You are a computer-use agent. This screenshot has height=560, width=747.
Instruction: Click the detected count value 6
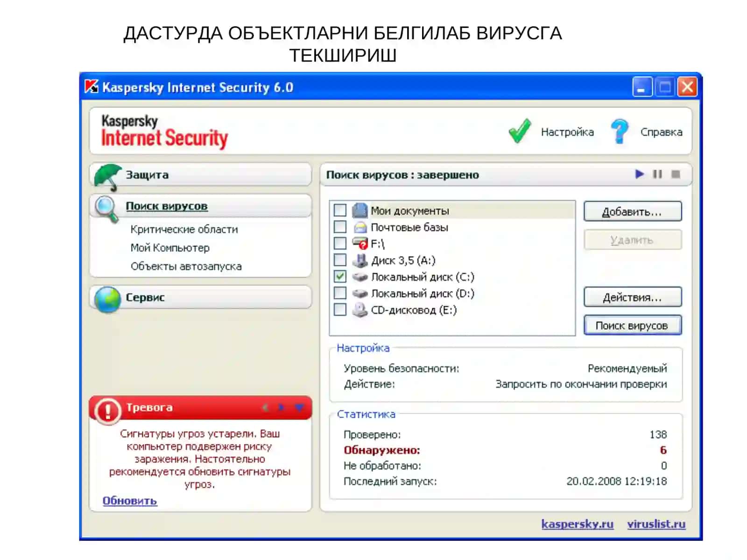[663, 450]
